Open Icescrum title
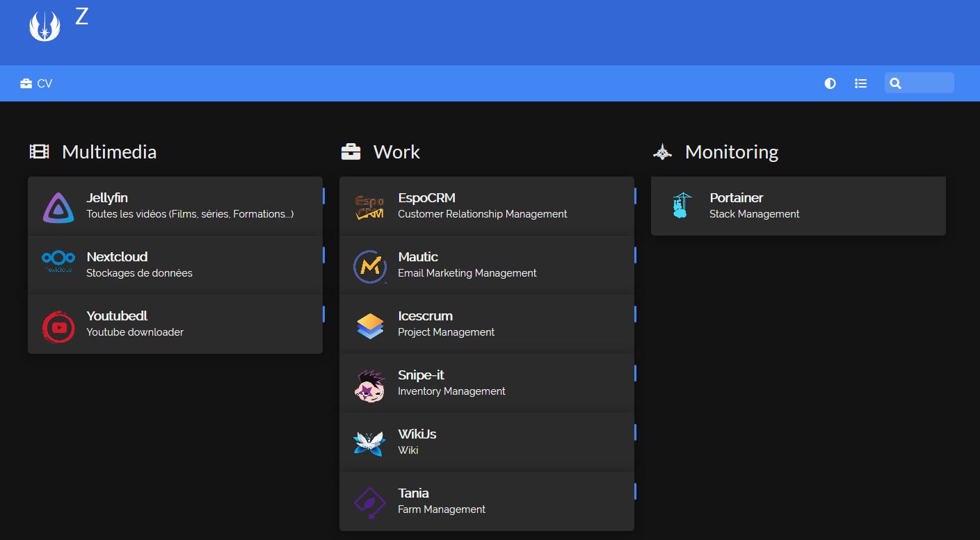Screen dimensions: 980x540 point(425,316)
